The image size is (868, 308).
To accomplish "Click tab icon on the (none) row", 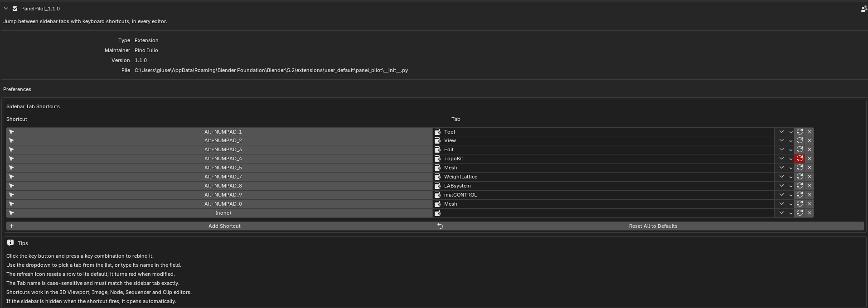I will click(438, 213).
